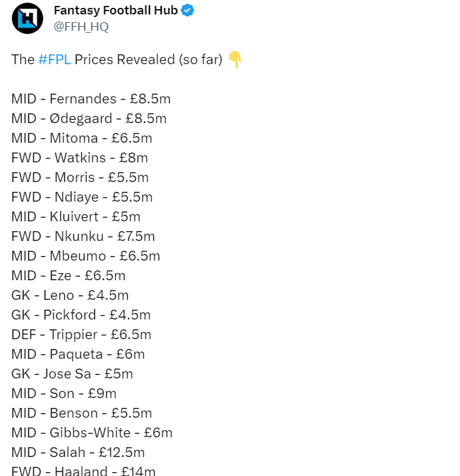Screen dimensions: 460x476
Task: Click the Haaland £14m entry
Action: (83, 471)
